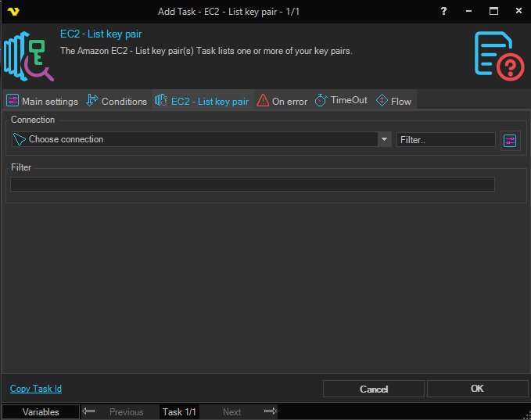Open the Variables panel button
The width and height of the screenshot is (531, 420).
41,411
